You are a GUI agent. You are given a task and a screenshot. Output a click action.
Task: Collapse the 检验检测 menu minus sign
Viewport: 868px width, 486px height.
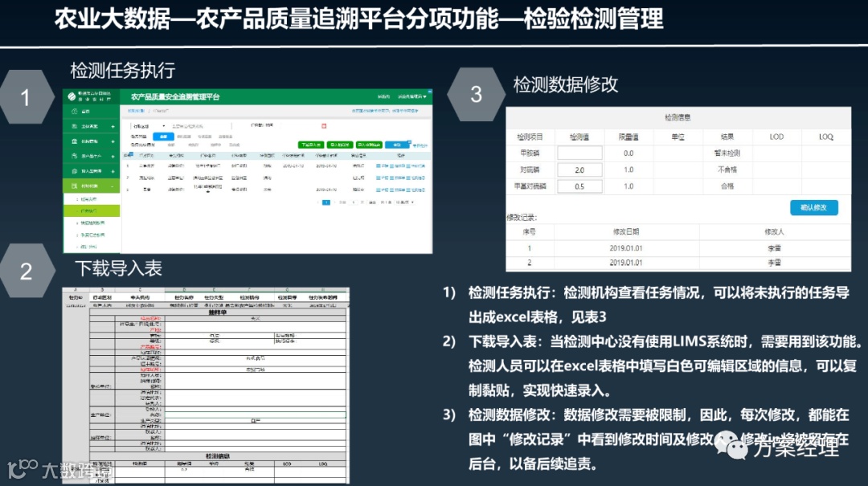tap(113, 186)
